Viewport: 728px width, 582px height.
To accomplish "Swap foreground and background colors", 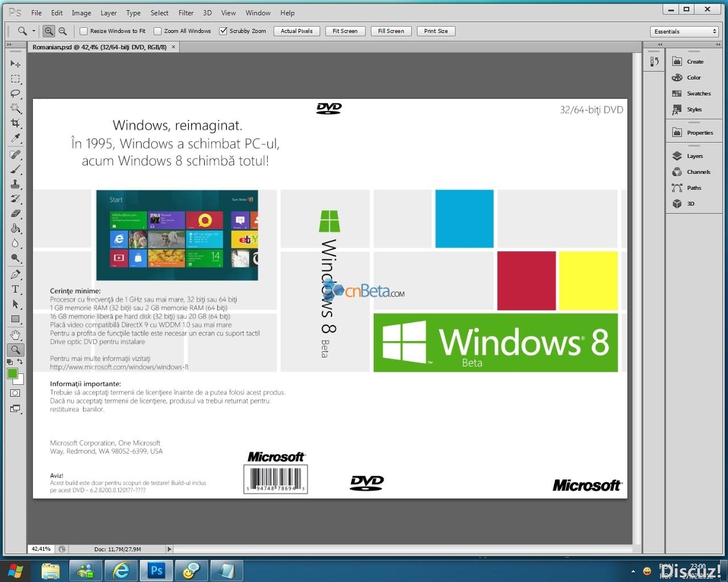I will point(20,361).
